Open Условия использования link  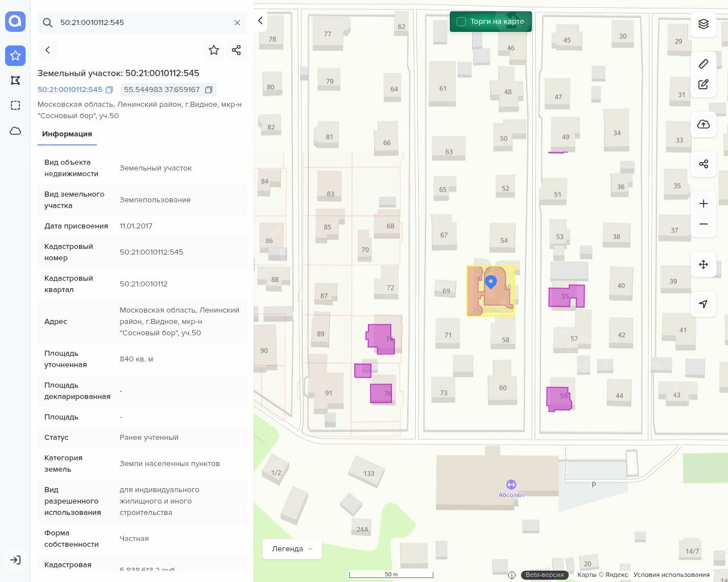pos(671,575)
